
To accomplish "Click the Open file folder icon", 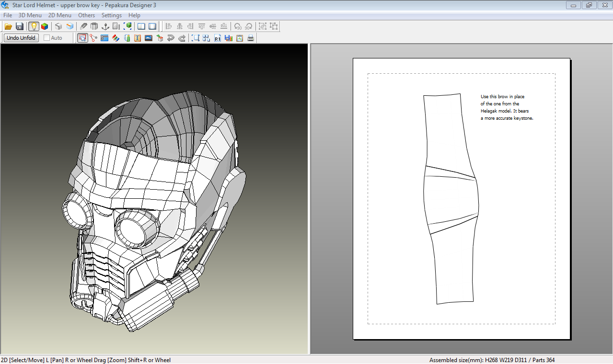I will point(8,26).
